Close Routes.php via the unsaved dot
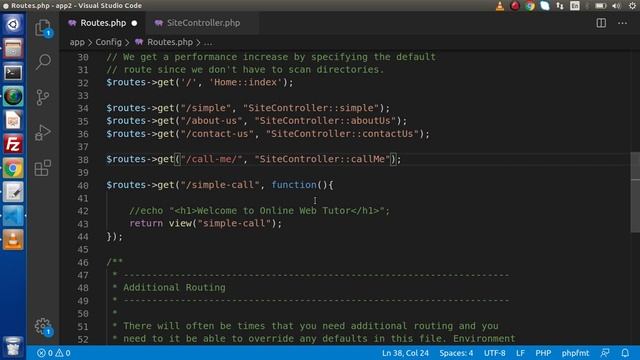 134,23
